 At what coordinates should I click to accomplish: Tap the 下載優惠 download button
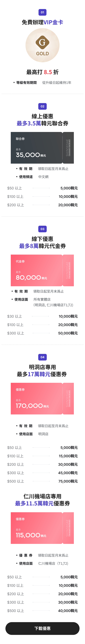(x=42, y=628)
